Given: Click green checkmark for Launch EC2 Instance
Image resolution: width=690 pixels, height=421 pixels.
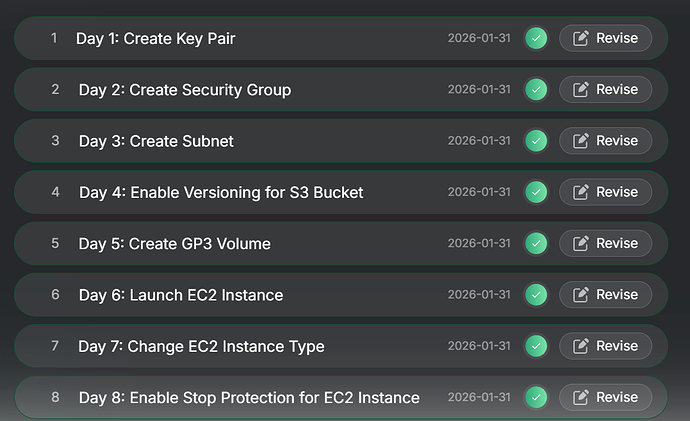Looking at the screenshot, I should pyautogui.click(x=537, y=295).
